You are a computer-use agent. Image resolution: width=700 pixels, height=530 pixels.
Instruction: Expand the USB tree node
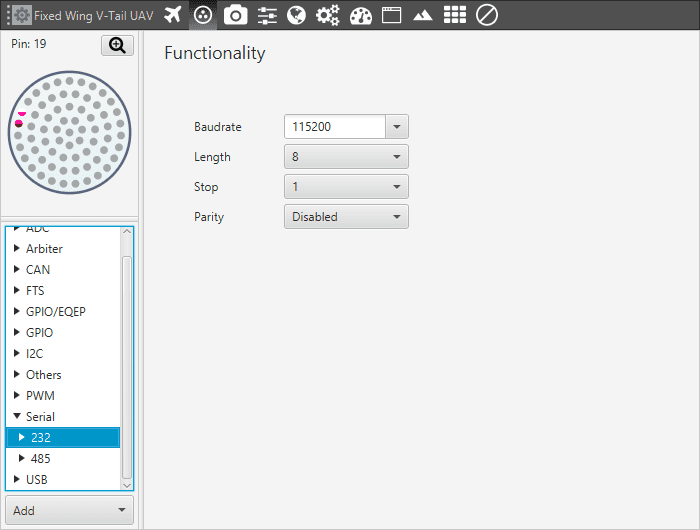coord(17,479)
